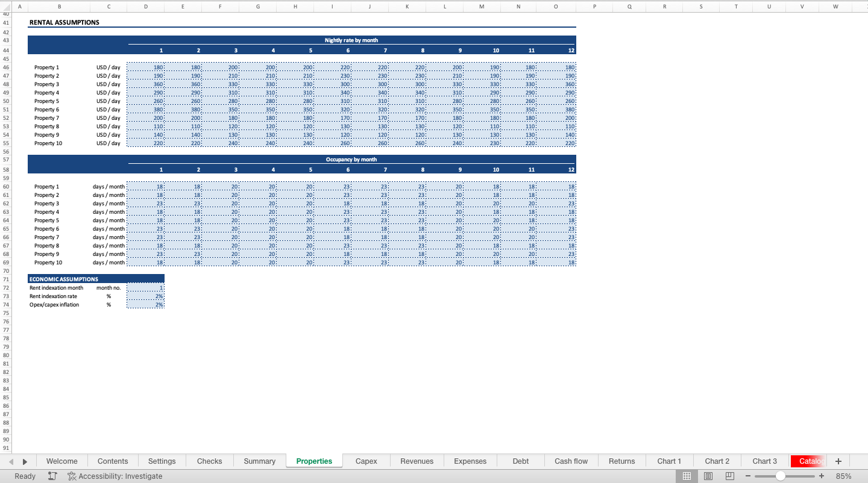The height and width of the screenshot is (483, 868).
Task: Open Page Break Preview
Action: tap(729, 476)
